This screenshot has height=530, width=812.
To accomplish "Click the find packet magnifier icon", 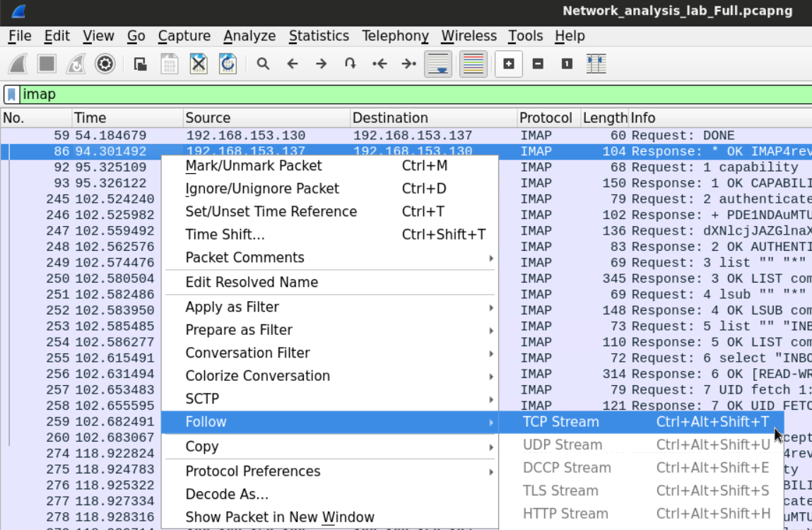I will 263,64.
